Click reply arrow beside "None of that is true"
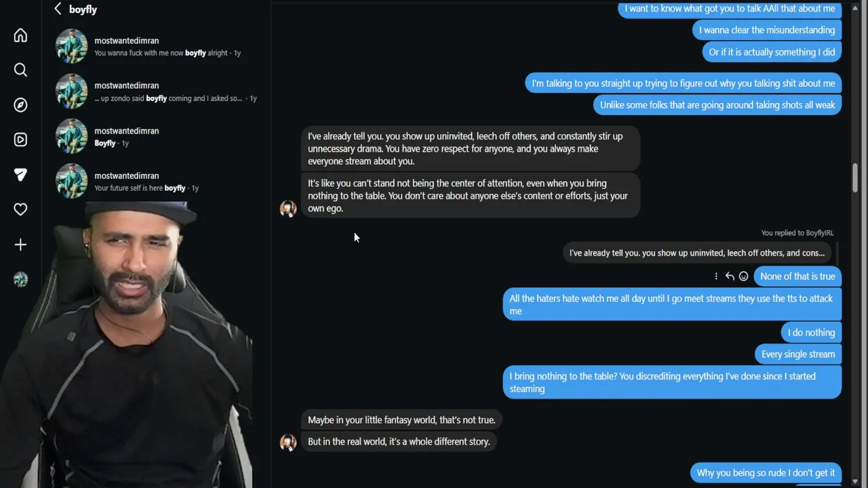The image size is (868, 488). click(x=730, y=277)
